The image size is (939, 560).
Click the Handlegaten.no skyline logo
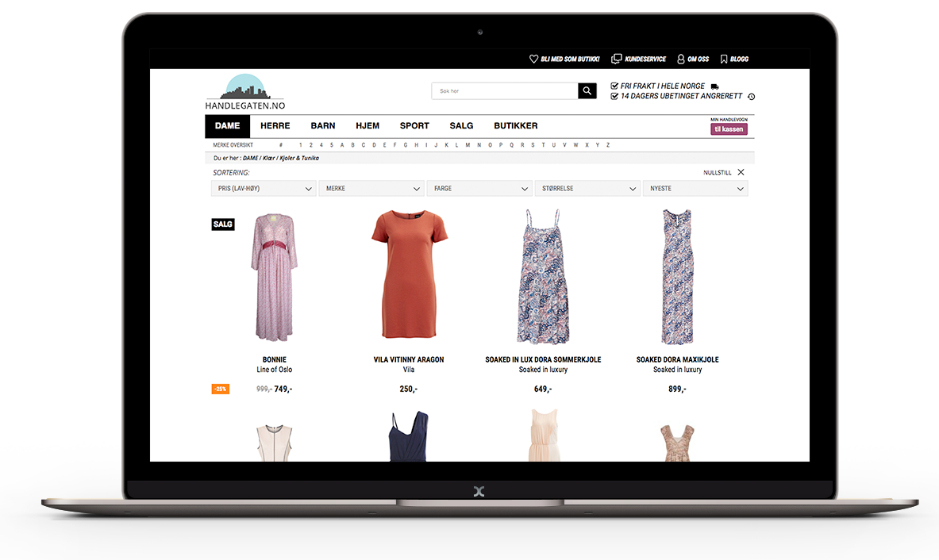pos(245,92)
